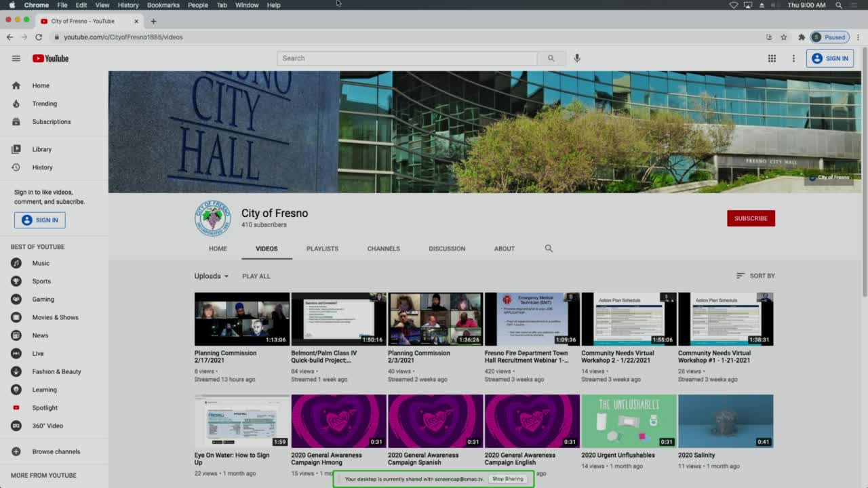Open Chrome extensions puzzle icon
This screenshot has height=488, width=868.
(x=802, y=37)
